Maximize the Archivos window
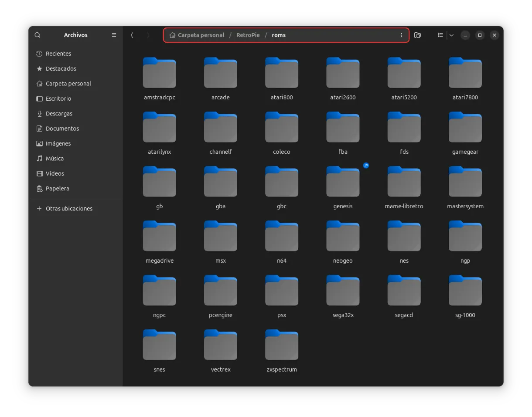This screenshot has height=417, width=532. [480, 35]
